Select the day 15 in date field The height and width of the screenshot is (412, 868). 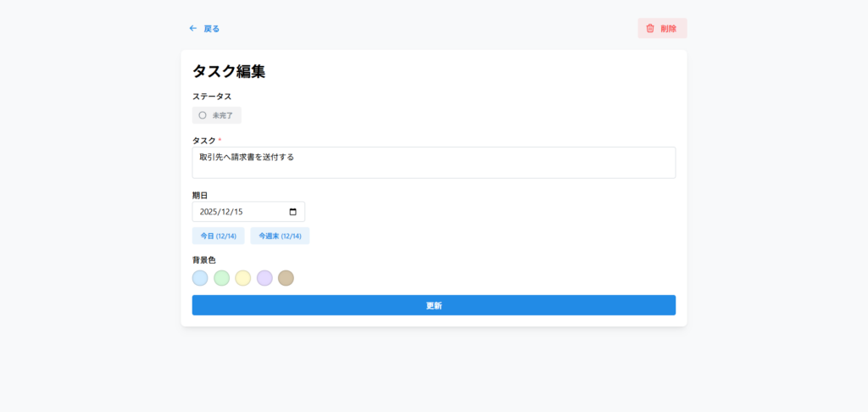tap(239, 212)
